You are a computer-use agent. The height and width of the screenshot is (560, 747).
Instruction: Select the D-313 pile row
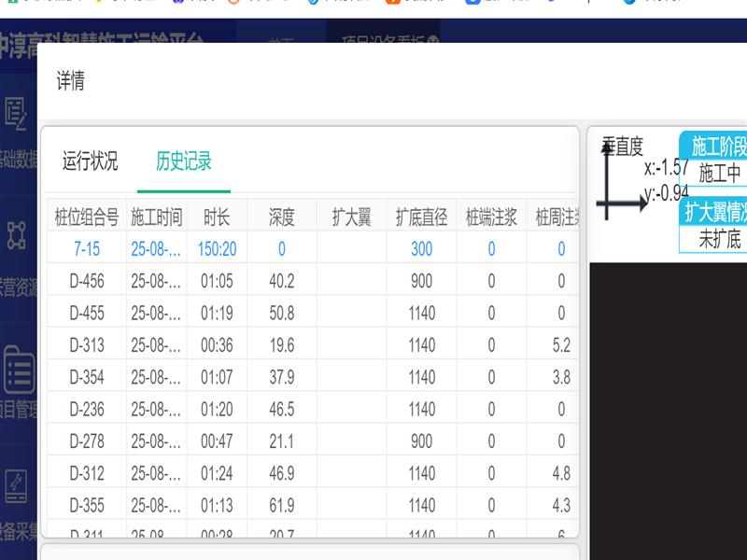pyautogui.click(x=87, y=345)
